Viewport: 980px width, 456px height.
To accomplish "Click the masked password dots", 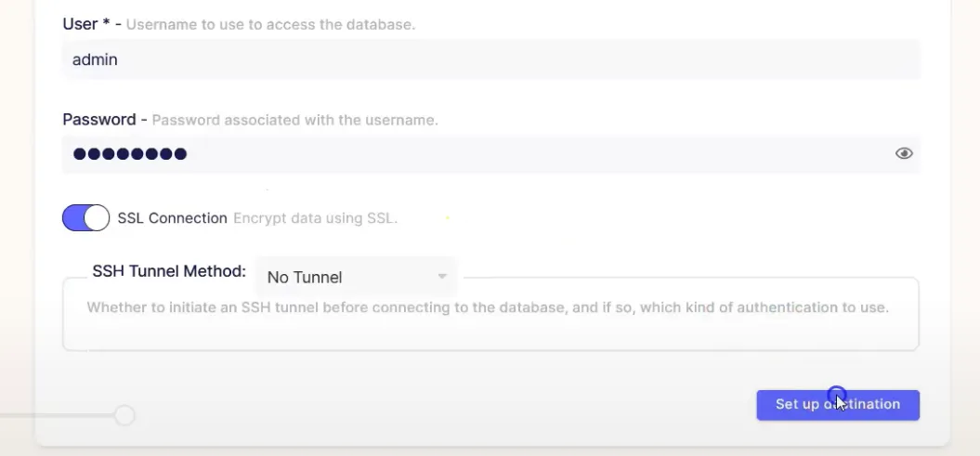I will pos(130,153).
